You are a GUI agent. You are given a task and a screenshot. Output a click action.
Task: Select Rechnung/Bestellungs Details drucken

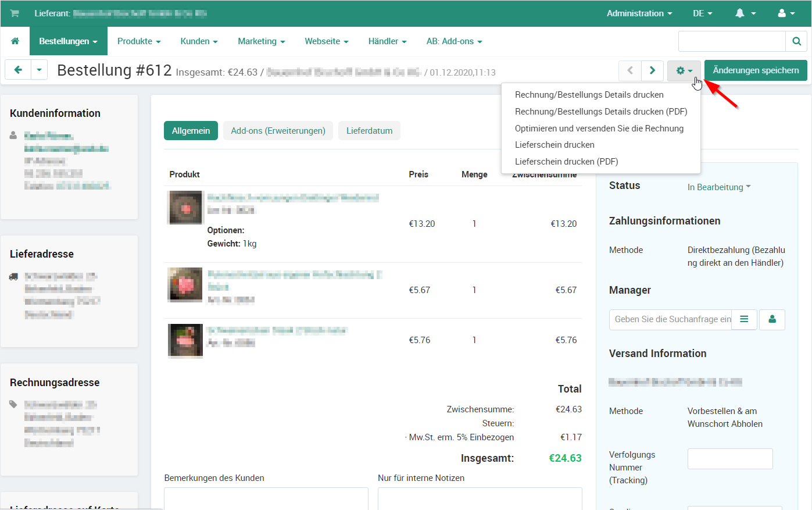tap(589, 95)
